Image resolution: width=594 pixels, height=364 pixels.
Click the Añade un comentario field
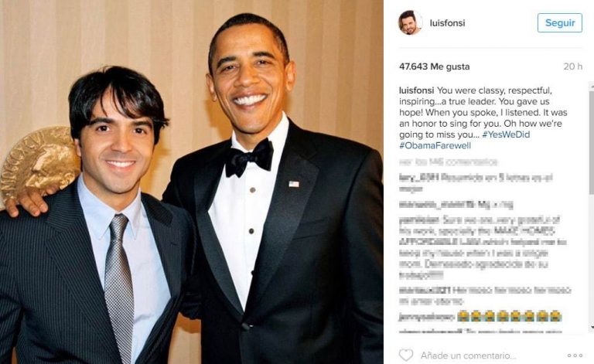(468, 355)
